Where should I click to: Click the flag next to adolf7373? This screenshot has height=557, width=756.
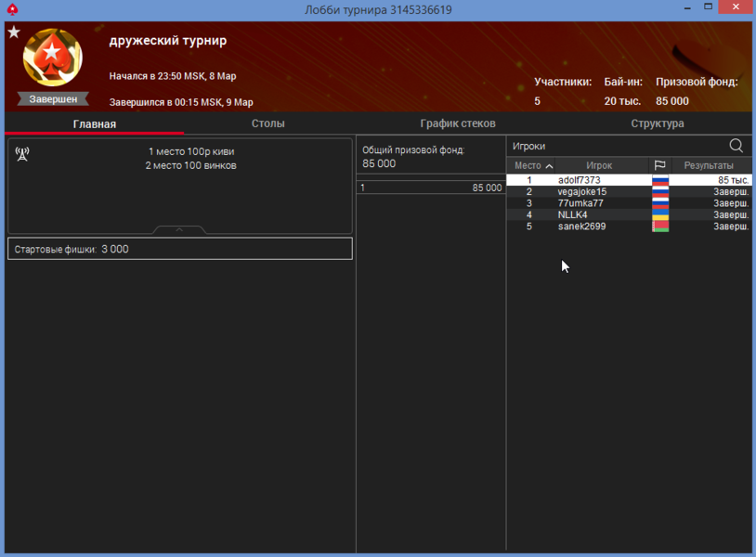(660, 180)
